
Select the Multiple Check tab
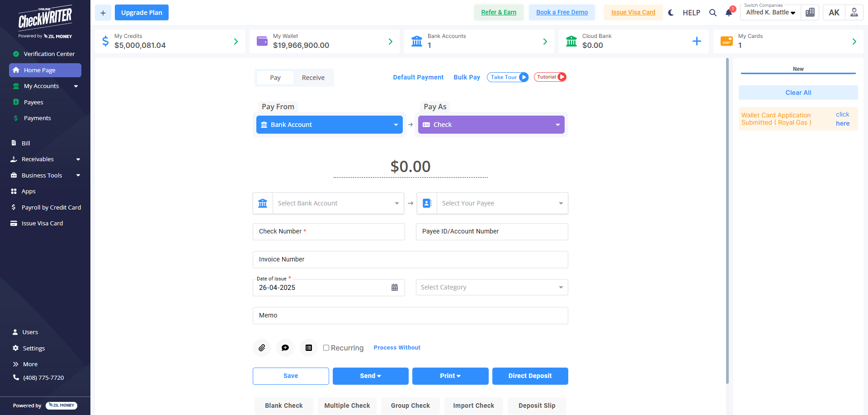coord(347,406)
